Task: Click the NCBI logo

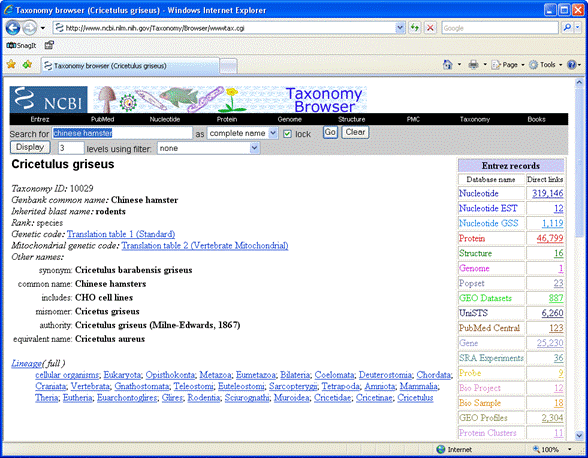Action: [48, 99]
